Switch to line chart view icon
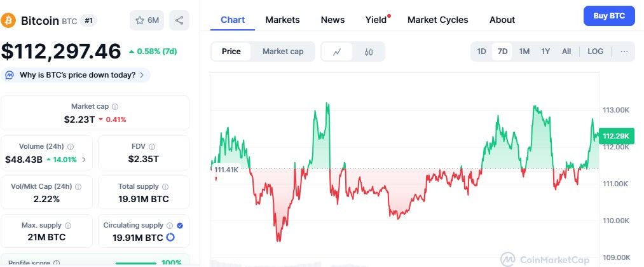Image resolution: width=644 pixels, height=267 pixels. (x=337, y=51)
